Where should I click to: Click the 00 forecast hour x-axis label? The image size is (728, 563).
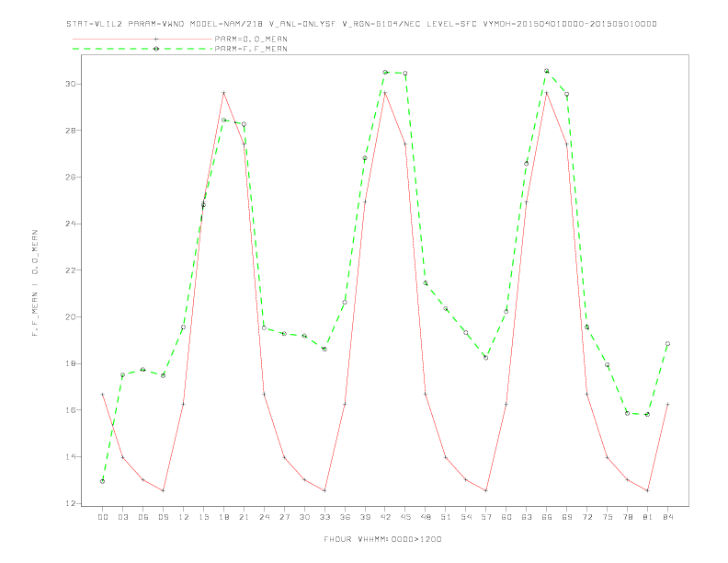tap(103, 517)
